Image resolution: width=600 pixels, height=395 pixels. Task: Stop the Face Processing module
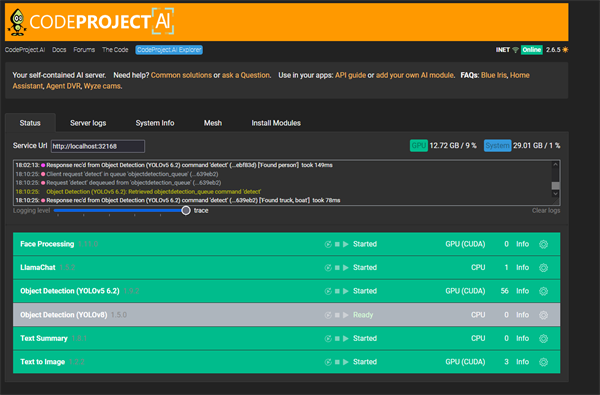pyautogui.click(x=337, y=244)
